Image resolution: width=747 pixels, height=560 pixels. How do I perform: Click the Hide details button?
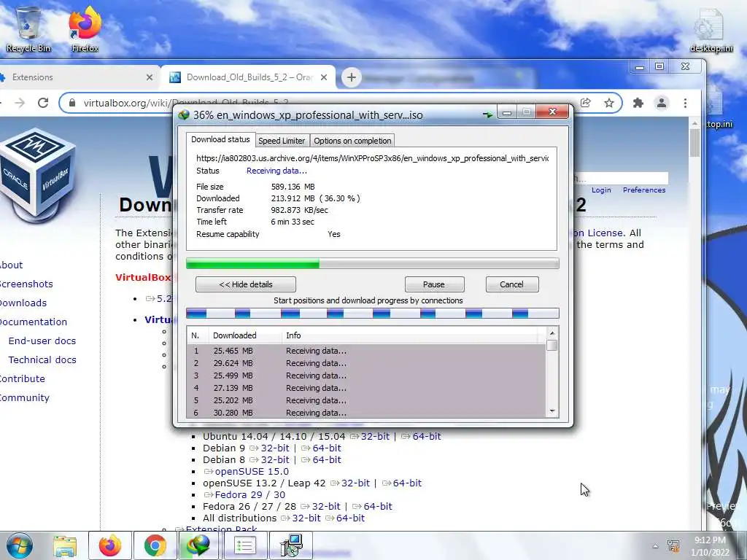pyautogui.click(x=245, y=284)
